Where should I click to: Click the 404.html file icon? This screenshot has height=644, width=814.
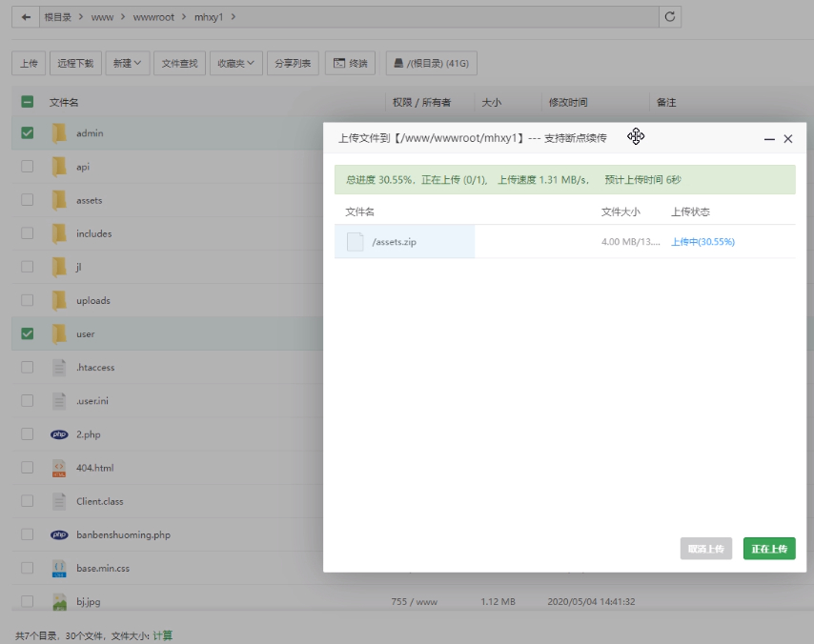pyautogui.click(x=59, y=468)
